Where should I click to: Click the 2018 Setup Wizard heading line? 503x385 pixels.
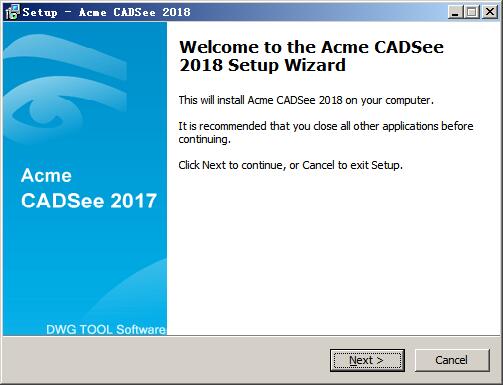point(262,65)
